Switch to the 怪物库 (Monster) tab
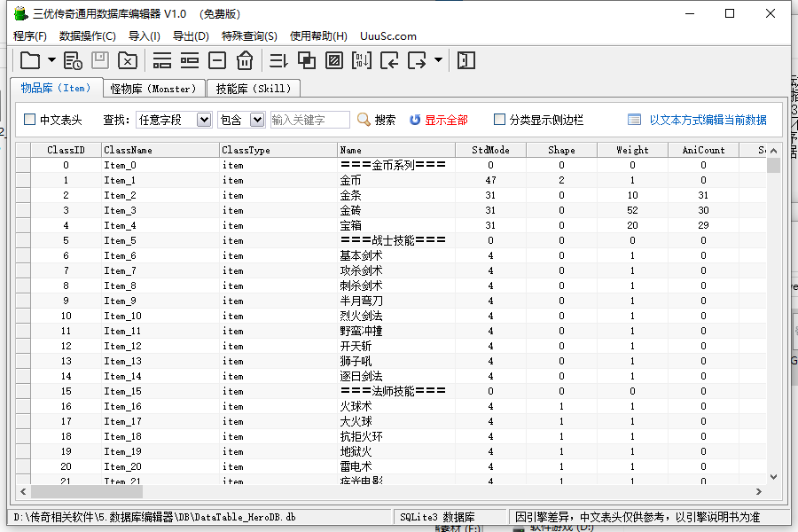 pyautogui.click(x=153, y=89)
